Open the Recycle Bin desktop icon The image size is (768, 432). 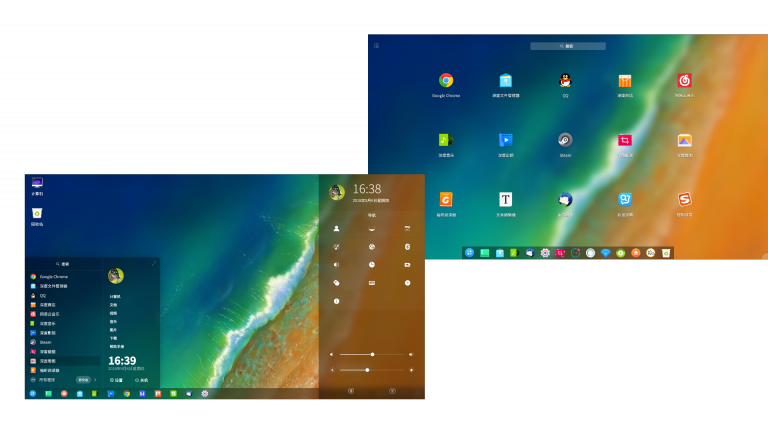pyautogui.click(x=37, y=213)
